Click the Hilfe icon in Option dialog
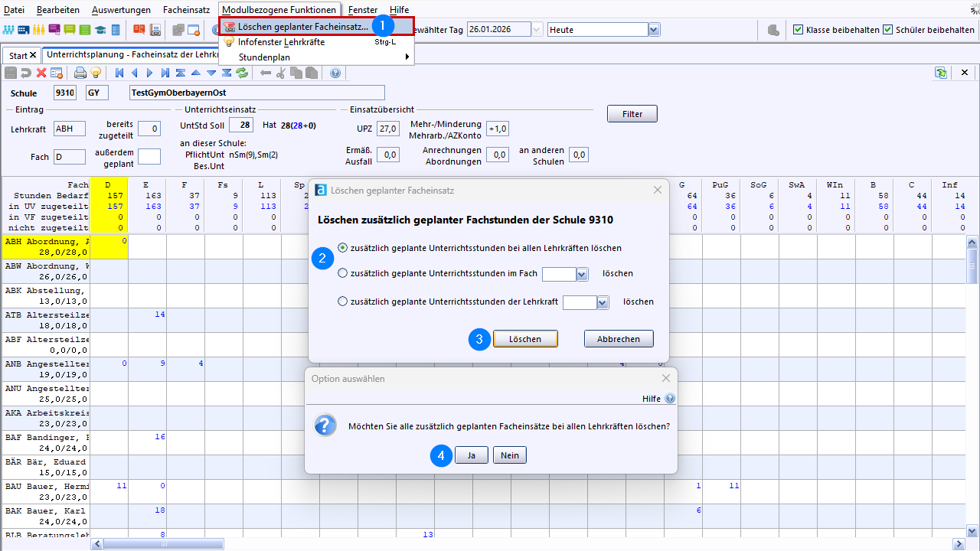The width and height of the screenshot is (980, 551). (x=670, y=399)
